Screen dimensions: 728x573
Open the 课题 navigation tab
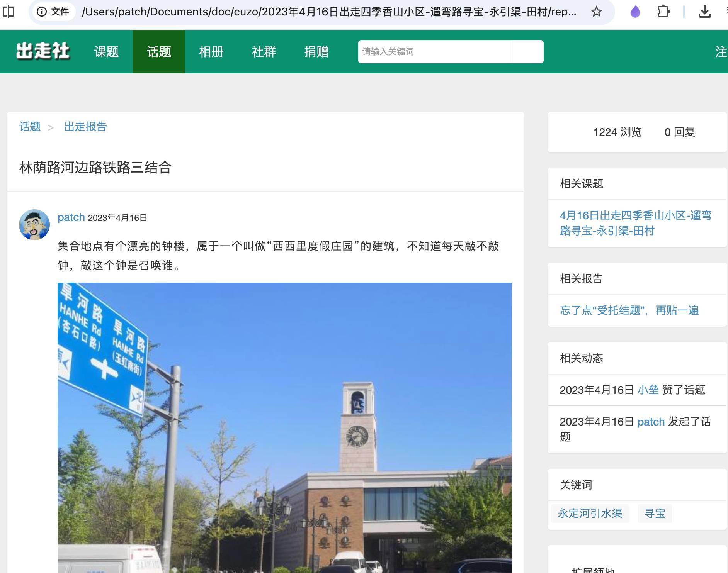[106, 52]
